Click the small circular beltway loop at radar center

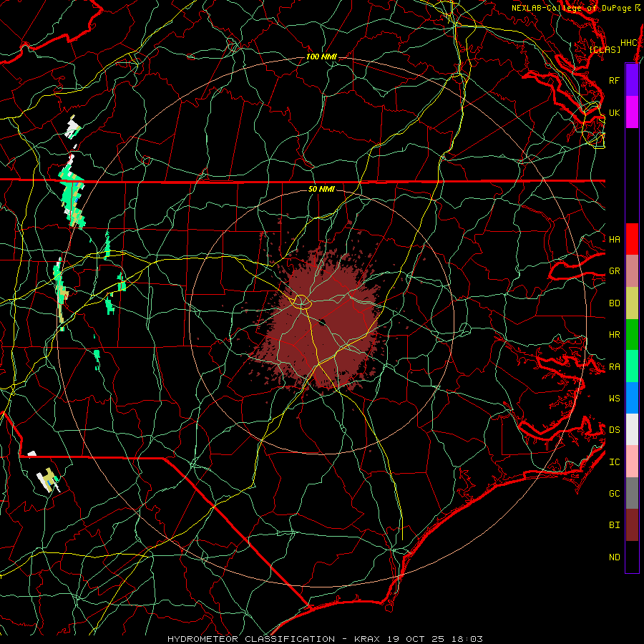pyautogui.click(x=302, y=302)
